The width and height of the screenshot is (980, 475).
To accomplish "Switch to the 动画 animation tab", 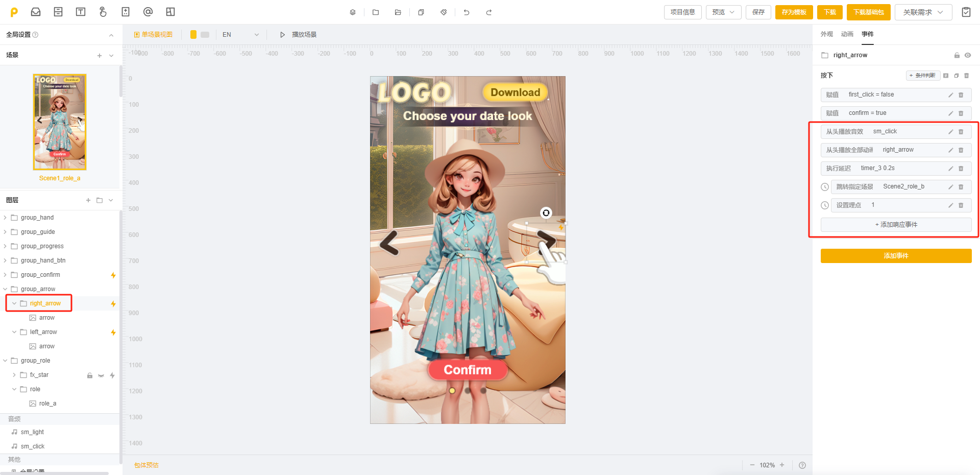I will pos(847,34).
